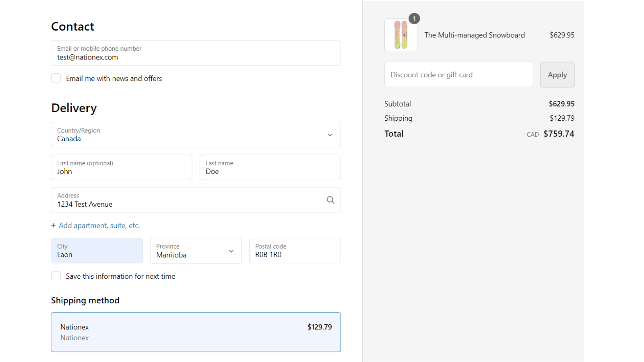Open the Country/Region dropdown
This screenshot has height=362, width=644.
tap(196, 135)
